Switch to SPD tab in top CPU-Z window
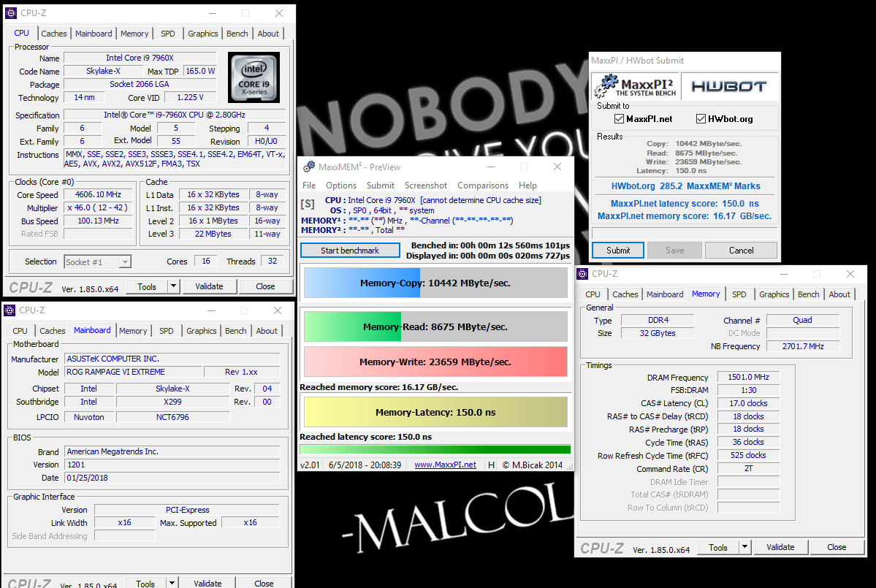Screen dimensions: 876x588 coord(167,34)
